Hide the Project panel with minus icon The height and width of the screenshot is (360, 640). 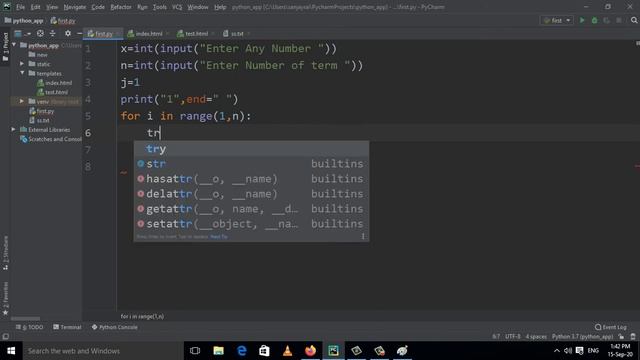click(x=79, y=33)
